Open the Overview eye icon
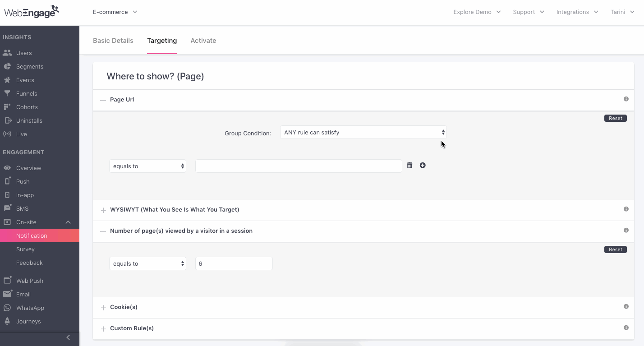Viewport: 644px width, 346px height. (7, 168)
